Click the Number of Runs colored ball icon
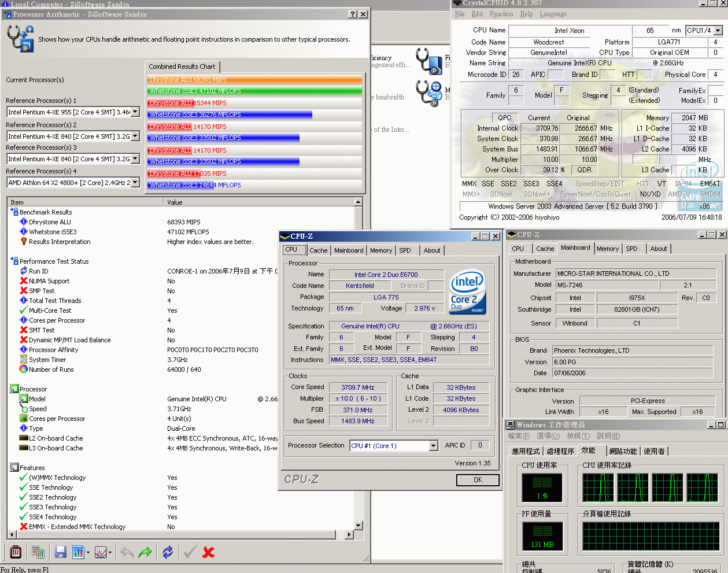The height and width of the screenshot is (573, 728). click(x=24, y=369)
